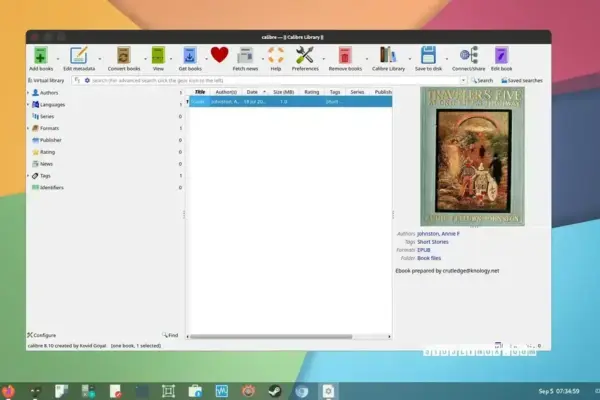Open the Convert books dropdown arrow
This screenshot has width=600, height=400.
[x=145, y=59]
